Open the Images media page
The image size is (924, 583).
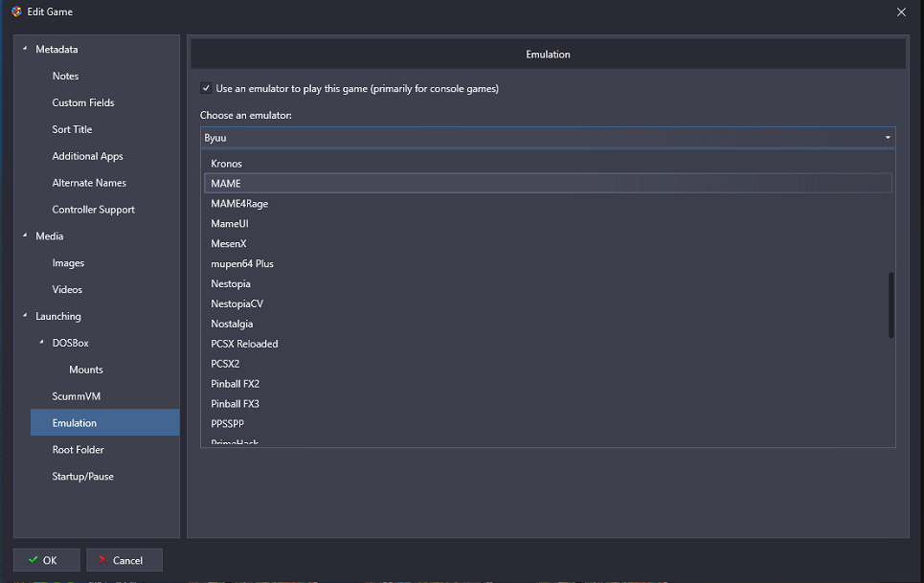coord(68,263)
